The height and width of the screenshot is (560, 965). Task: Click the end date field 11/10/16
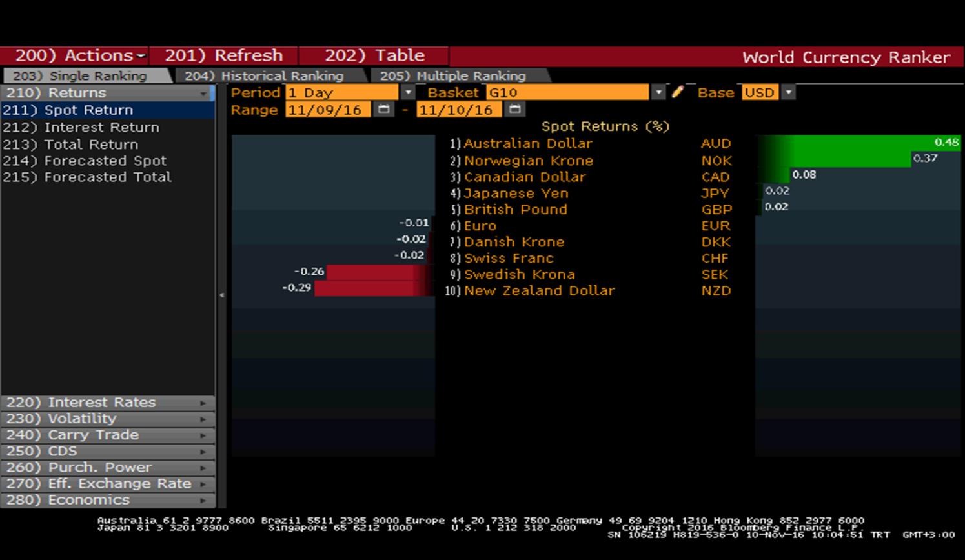click(x=459, y=110)
